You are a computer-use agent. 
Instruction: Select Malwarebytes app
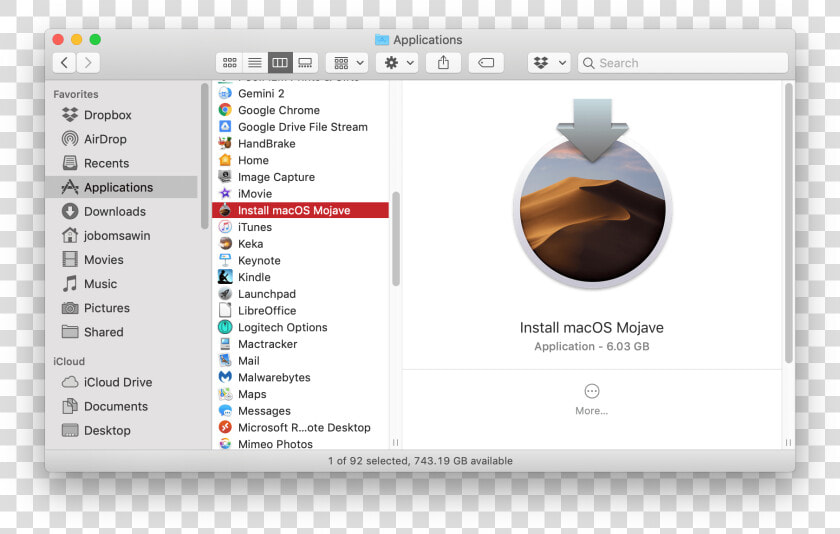click(301, 377)
